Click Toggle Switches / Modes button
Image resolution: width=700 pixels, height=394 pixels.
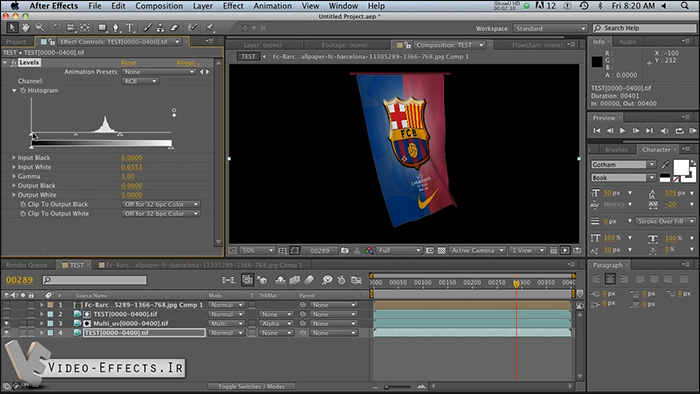pyautogui.click(x=251, y=386)
